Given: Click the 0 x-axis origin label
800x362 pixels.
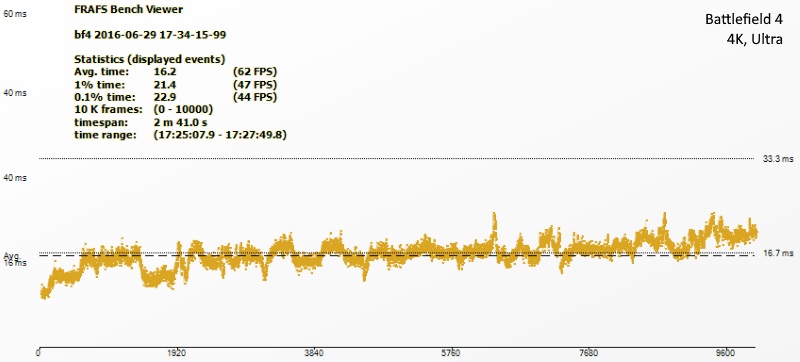Looking at the screenshot, I should coord(39,353).
